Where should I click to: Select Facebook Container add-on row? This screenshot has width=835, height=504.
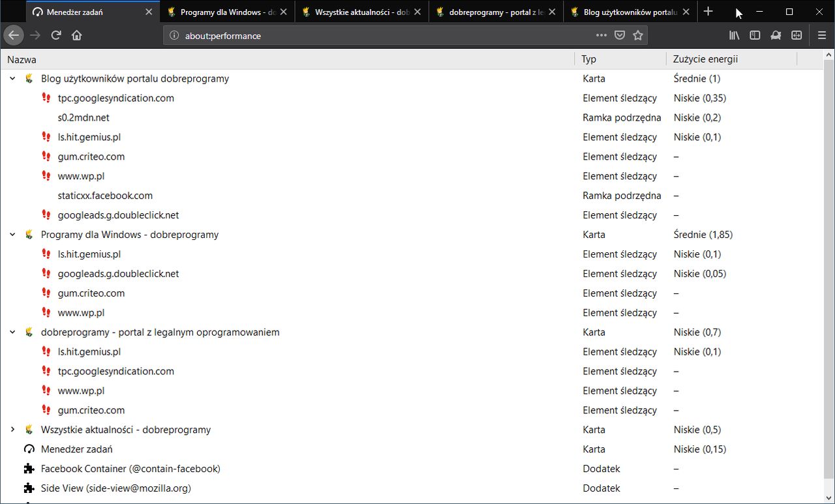pos(130,469)
